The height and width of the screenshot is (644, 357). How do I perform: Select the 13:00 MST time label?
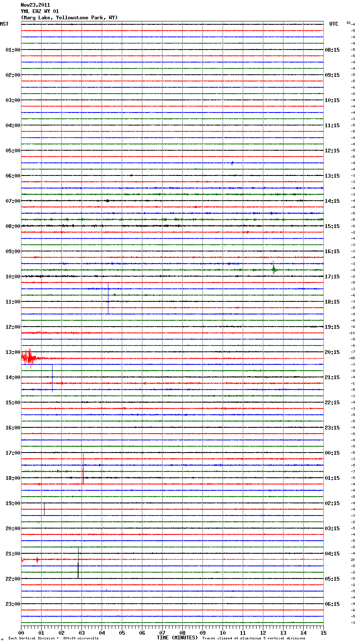[x=13, y=352]
